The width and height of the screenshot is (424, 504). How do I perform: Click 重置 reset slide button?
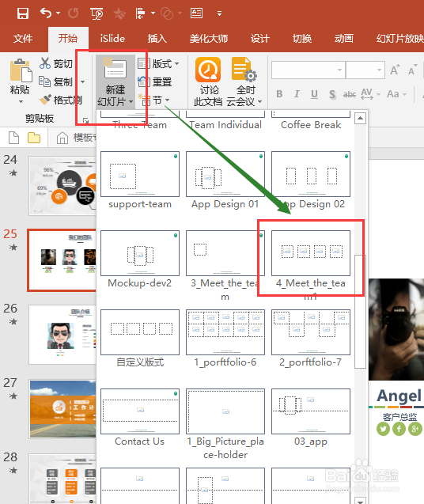[155, 82]
